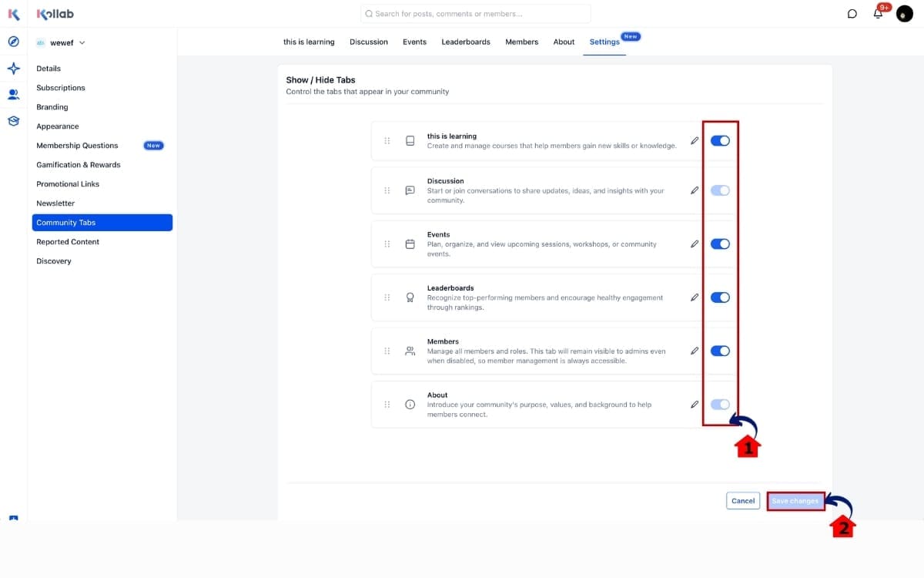This screenshot has width=924, height=578.
Task: Toggle the this is learning tab switch
Action: click(720, 141)
